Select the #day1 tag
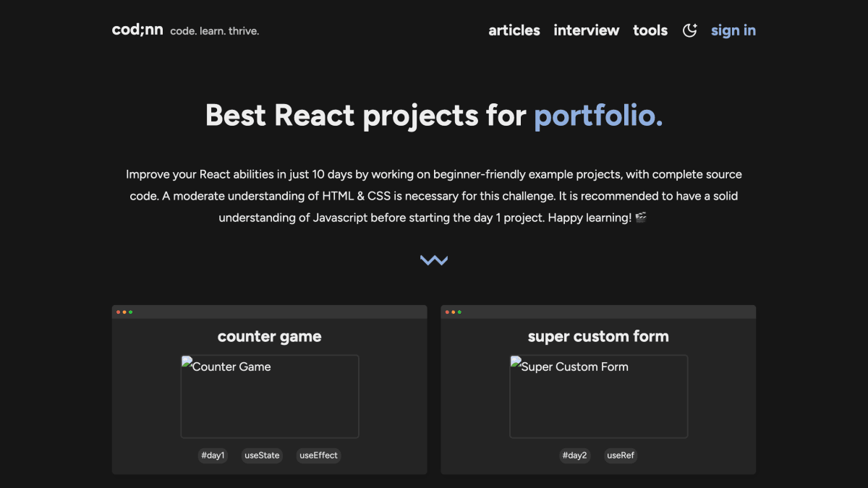 coord(213,455)
